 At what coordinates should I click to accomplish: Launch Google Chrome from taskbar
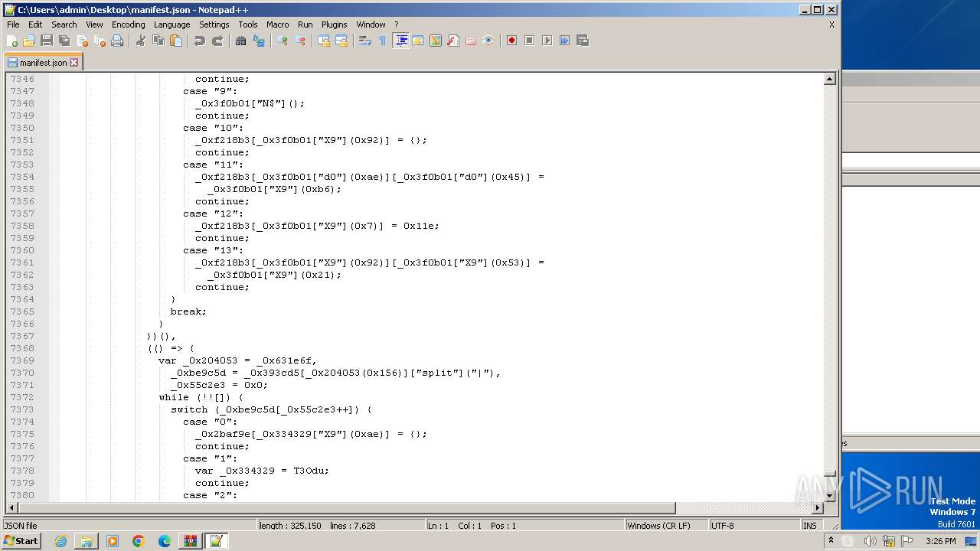pos(139,541)
